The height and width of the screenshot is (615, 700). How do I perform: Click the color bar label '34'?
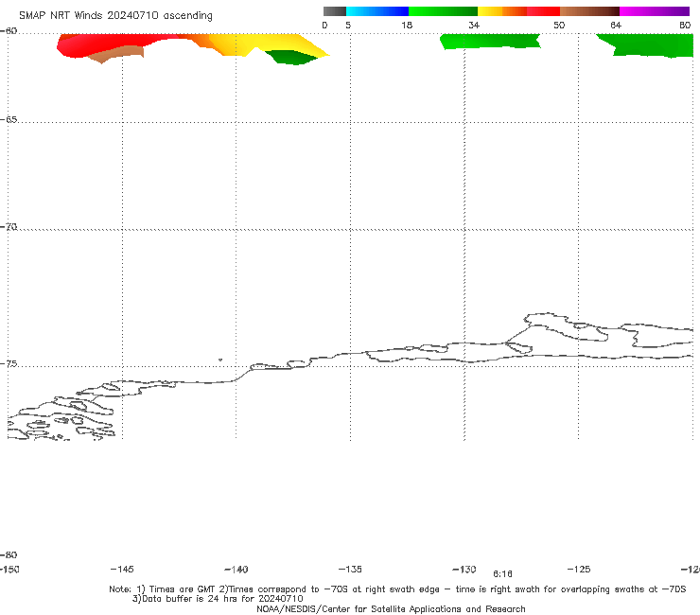[x=474, y=25]
